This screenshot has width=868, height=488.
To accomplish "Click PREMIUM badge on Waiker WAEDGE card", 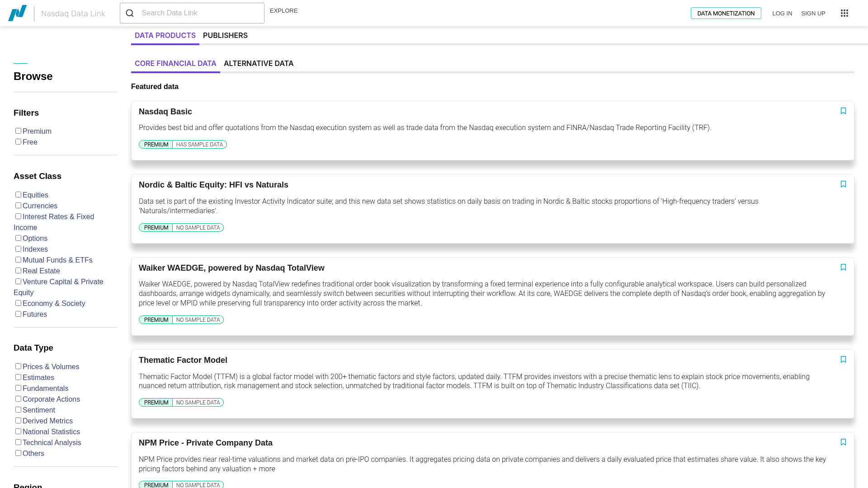I will click(156, 320).
